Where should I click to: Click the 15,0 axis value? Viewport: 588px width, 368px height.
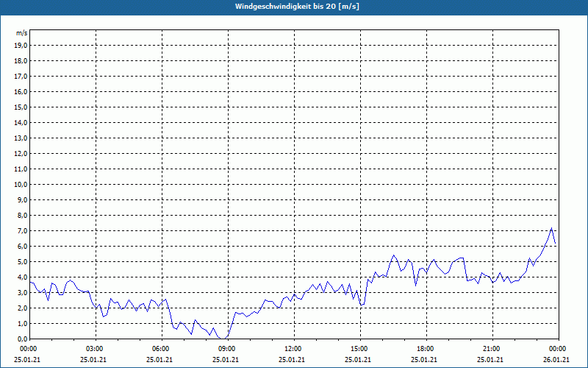click(x=21, y=107)
